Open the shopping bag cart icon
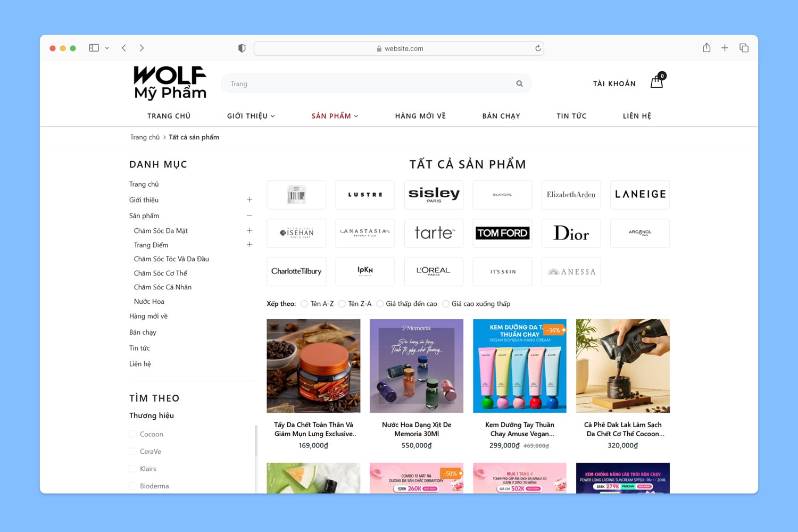This screenshot has height=532, width=798. click(x=656, y=82)
